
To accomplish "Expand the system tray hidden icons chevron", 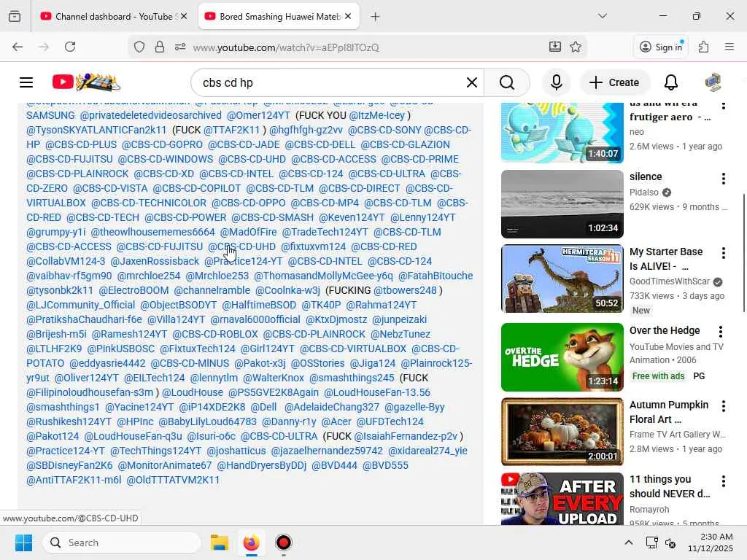I will [628, 542].
